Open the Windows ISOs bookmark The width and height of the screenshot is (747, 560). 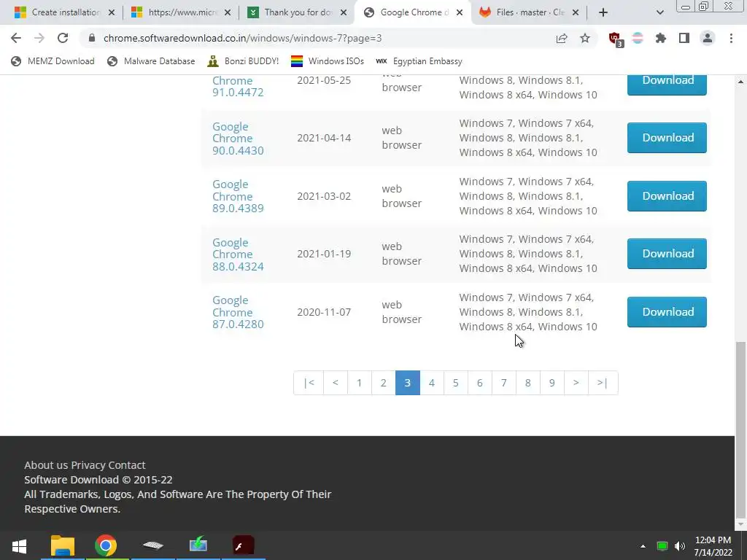click(x=328, y=61)
